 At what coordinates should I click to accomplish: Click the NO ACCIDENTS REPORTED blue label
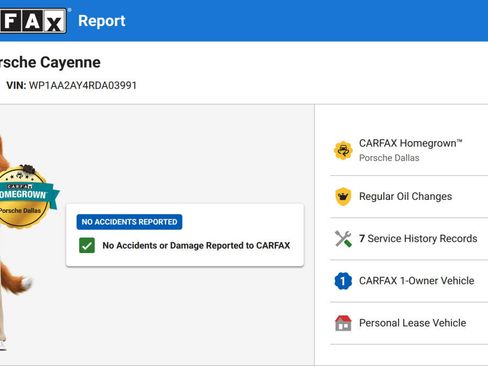pos(129,222)
